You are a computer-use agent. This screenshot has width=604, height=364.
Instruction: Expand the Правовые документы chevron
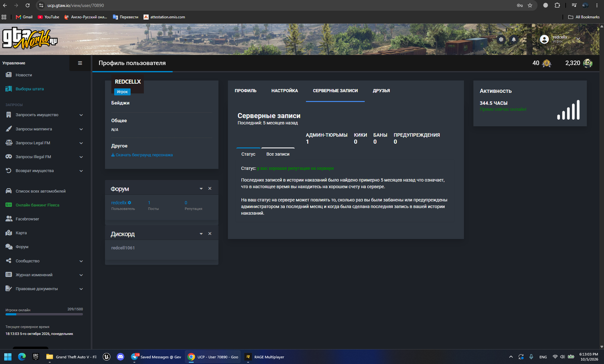point(81,289)
